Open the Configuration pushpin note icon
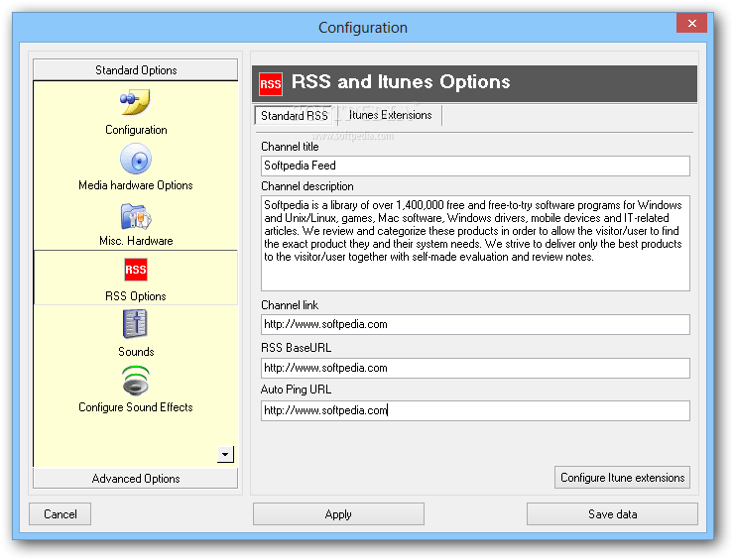Screen dimensions: 734x560 135,101
